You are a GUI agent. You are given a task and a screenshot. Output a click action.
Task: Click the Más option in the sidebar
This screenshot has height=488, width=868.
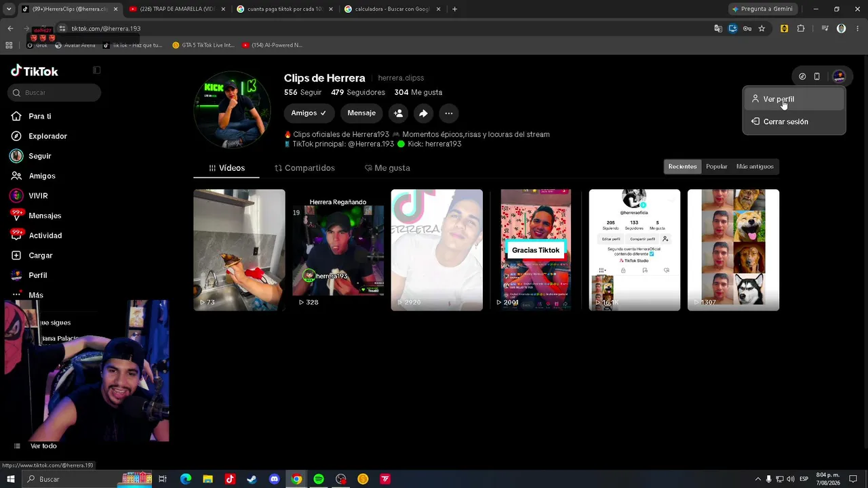pyautogui.click(x=29, y=295)
